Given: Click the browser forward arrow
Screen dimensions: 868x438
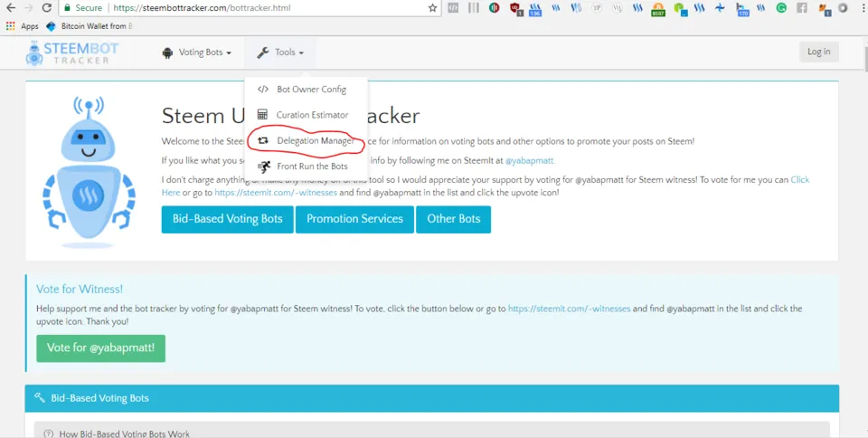Looking at the screenshot, I should 29,8.
